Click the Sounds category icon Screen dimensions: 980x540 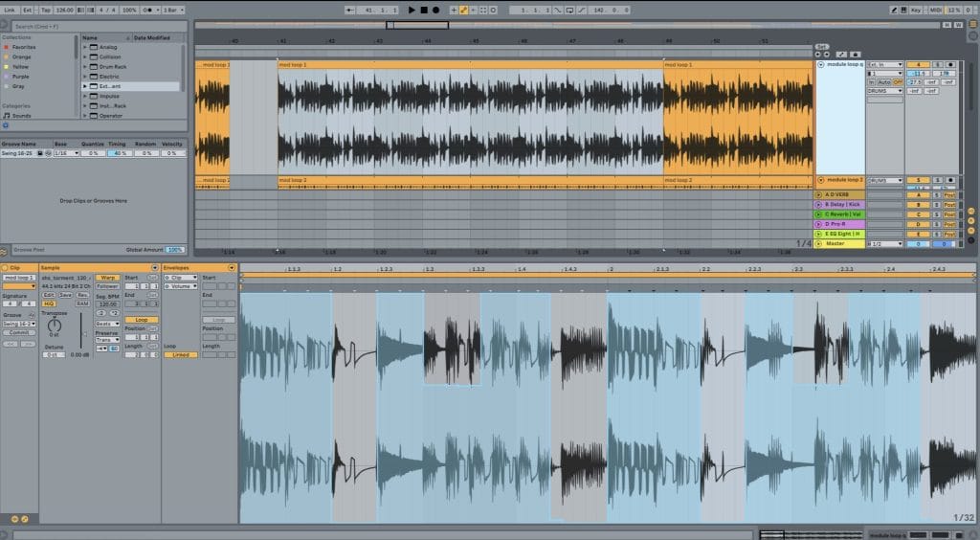6,116
